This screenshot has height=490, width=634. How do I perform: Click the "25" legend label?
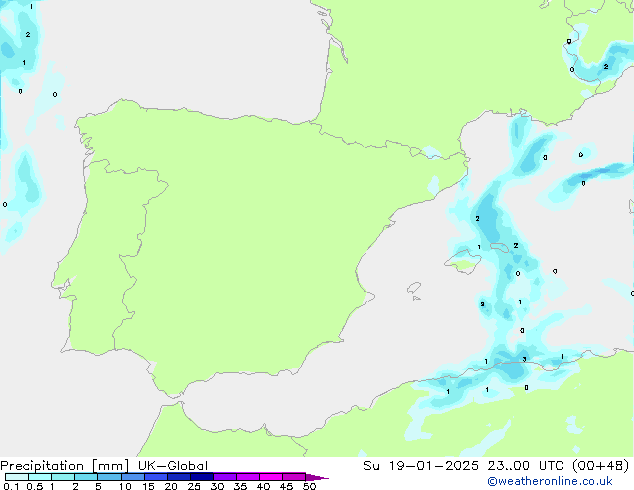pyautogui.click(x=194, y=486)
